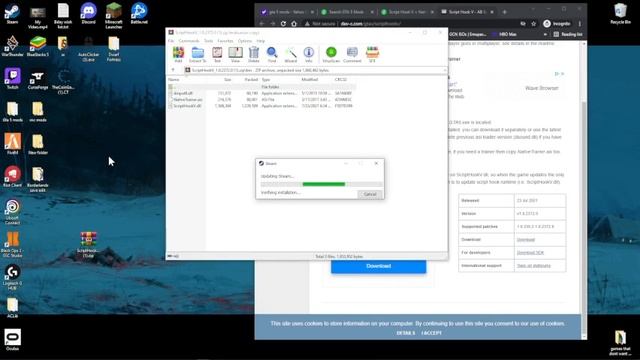Image resolution: width=640 pixels, height=360 pixels.
Task: Sort WinRAR file list by Size column
Action: click(227, 80)
